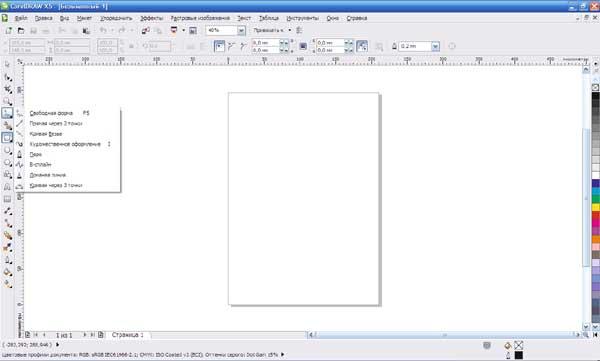Select the Parallel dimension tool in toolbox
This screenshot has height=361, width=600.
[x=7, y=211]
